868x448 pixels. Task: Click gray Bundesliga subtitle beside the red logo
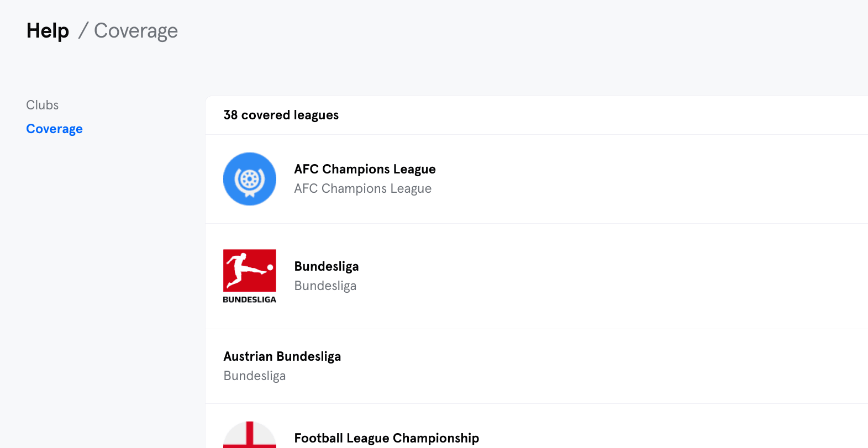325,286
